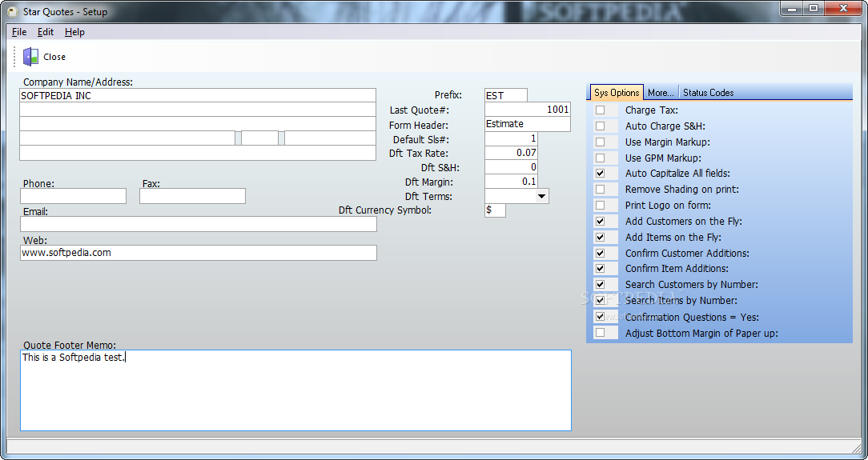Click the Close toolbar label

point(54,57)
